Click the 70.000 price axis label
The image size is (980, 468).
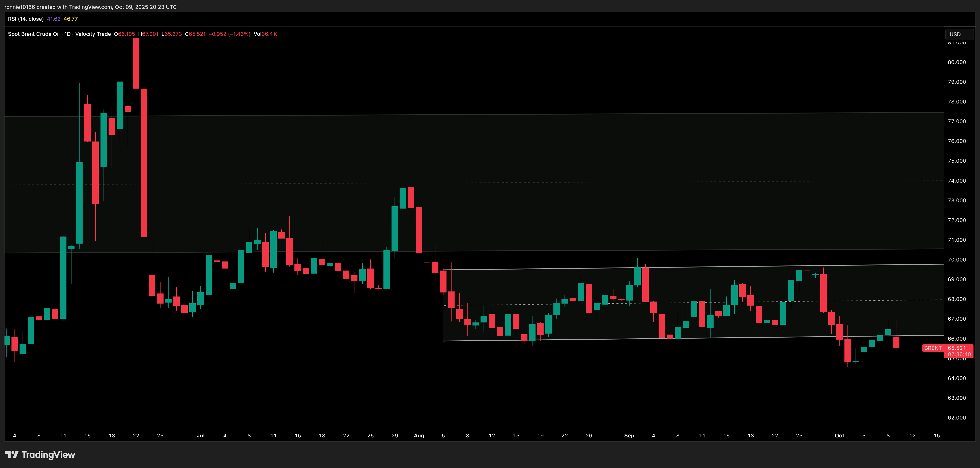pos(956,260)
